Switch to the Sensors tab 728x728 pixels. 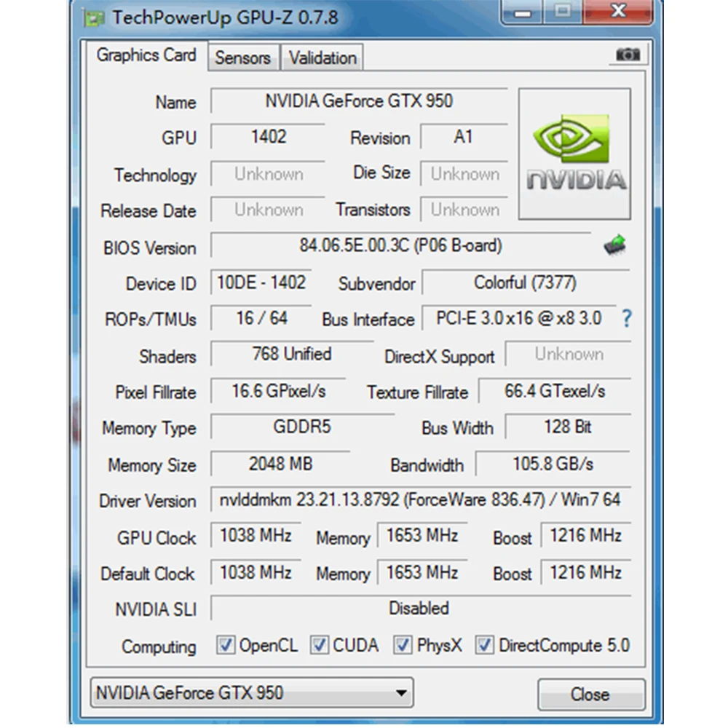pyautogui.click(x=243, y=58)
